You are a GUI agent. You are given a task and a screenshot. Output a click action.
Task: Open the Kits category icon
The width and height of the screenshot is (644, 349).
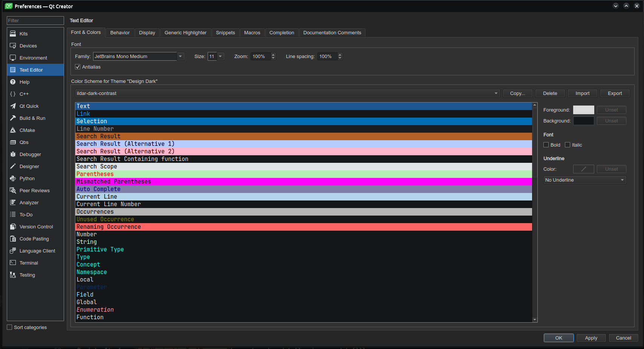[13, 34]
